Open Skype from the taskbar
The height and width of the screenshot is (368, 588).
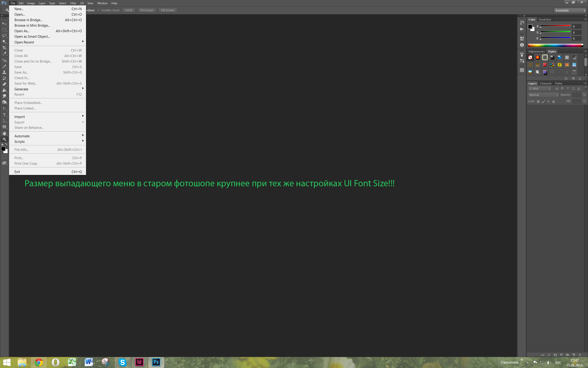click(122, 362)
